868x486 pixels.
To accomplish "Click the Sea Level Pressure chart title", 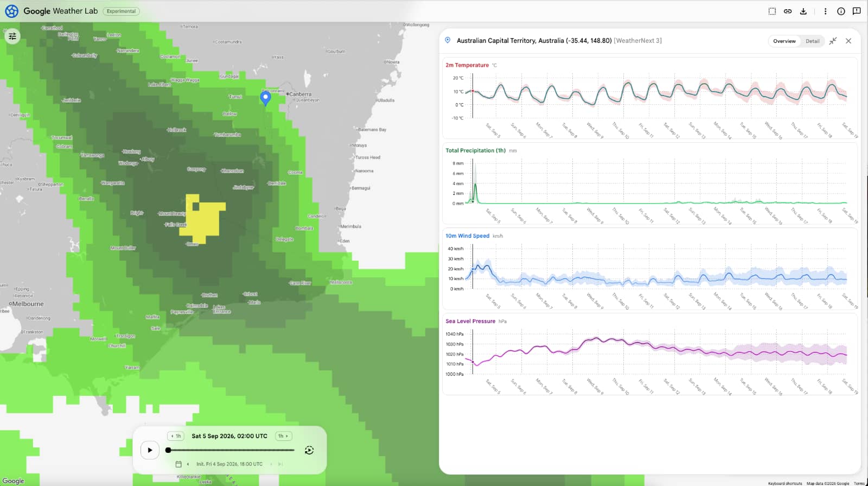I will 470,321.
